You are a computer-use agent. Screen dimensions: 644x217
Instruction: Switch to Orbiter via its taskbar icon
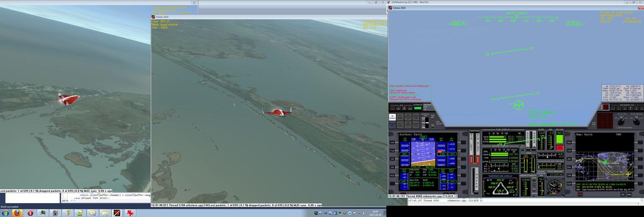click(117, 213)
